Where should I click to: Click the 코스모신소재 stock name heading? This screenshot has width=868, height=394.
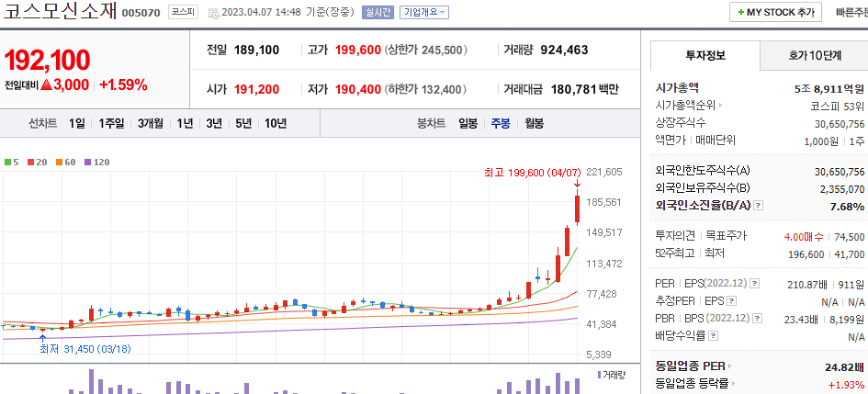(59, 11)
